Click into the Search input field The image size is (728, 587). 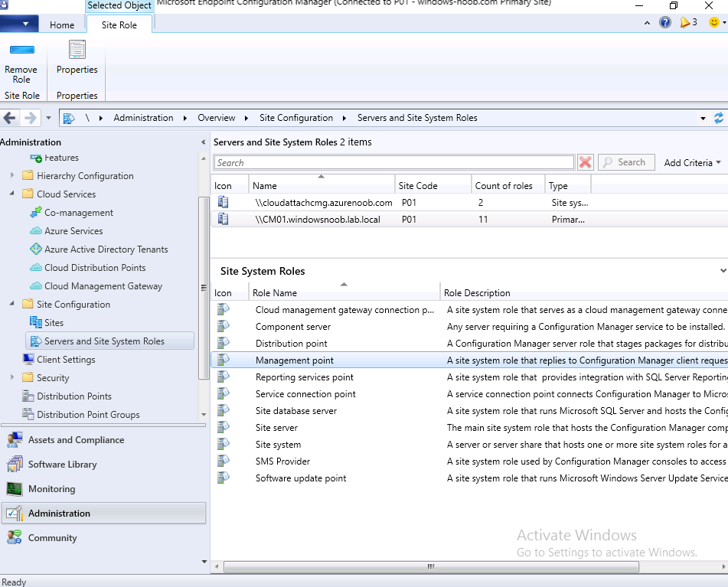394,162
